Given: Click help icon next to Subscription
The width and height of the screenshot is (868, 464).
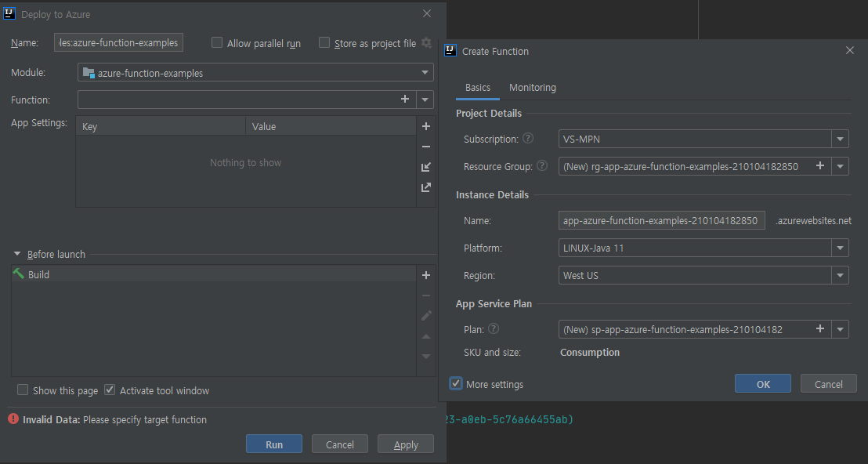Looking at the screenshot, I should pyautogui.click(x=528, y=139).
